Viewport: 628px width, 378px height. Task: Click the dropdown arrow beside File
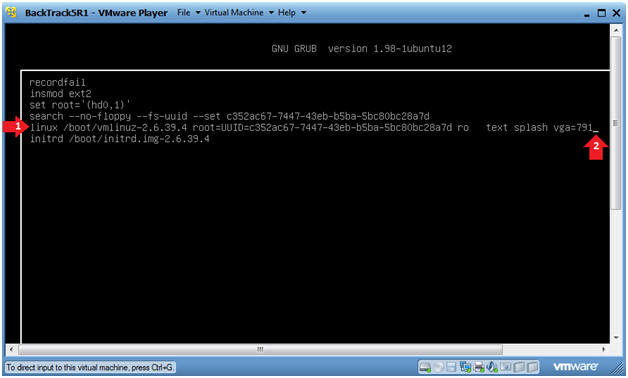(197, 13)
